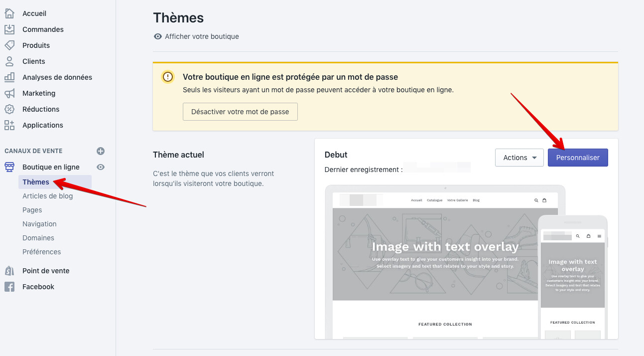Open Navigation in the sidebar submenu
Screen dimensions: 644x356
(x=39, y=224)
